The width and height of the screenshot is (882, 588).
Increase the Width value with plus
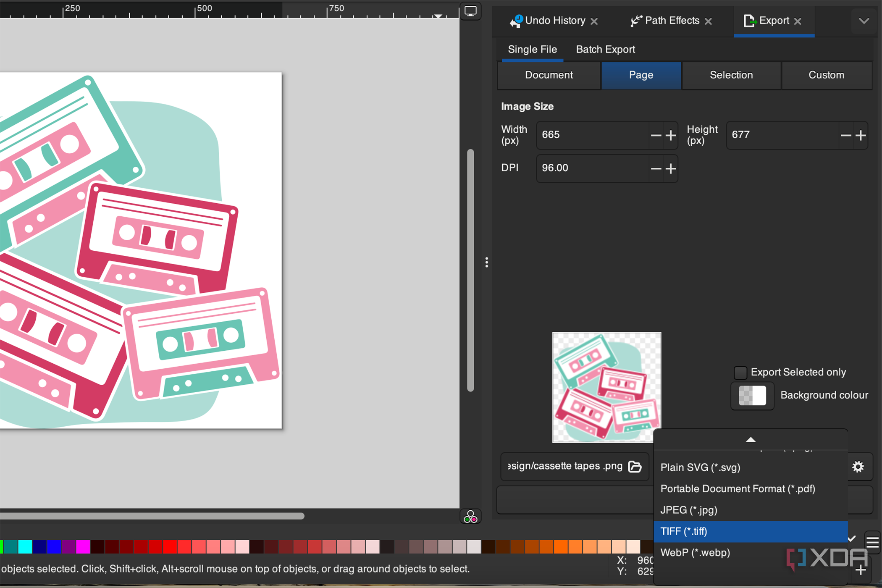[x=671, y=135]
